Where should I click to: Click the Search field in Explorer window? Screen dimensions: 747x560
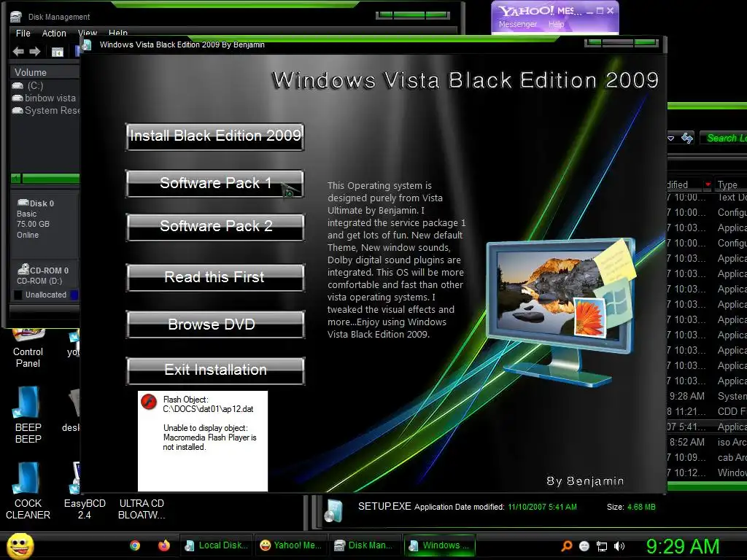tap(724, 138)
